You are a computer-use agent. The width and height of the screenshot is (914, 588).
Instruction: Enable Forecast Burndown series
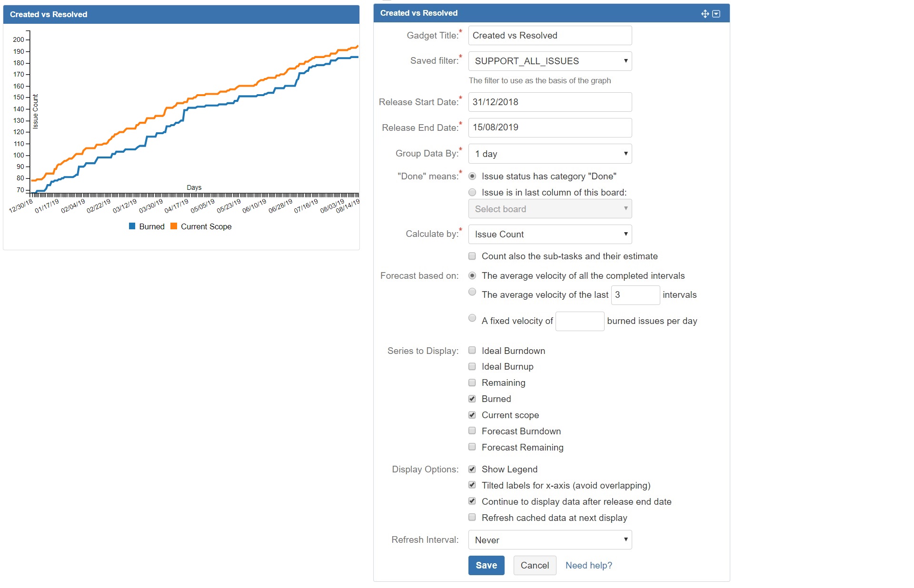point(472,431)
